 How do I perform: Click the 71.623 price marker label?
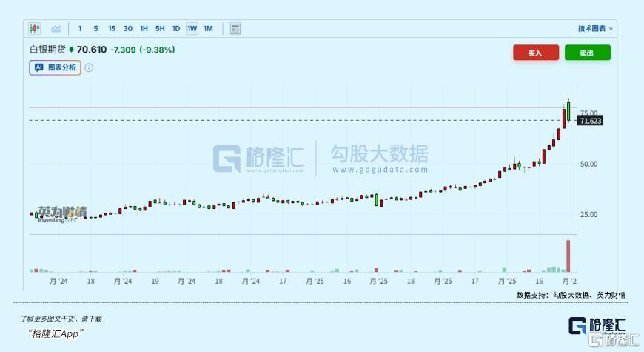[x=590, y=120]
